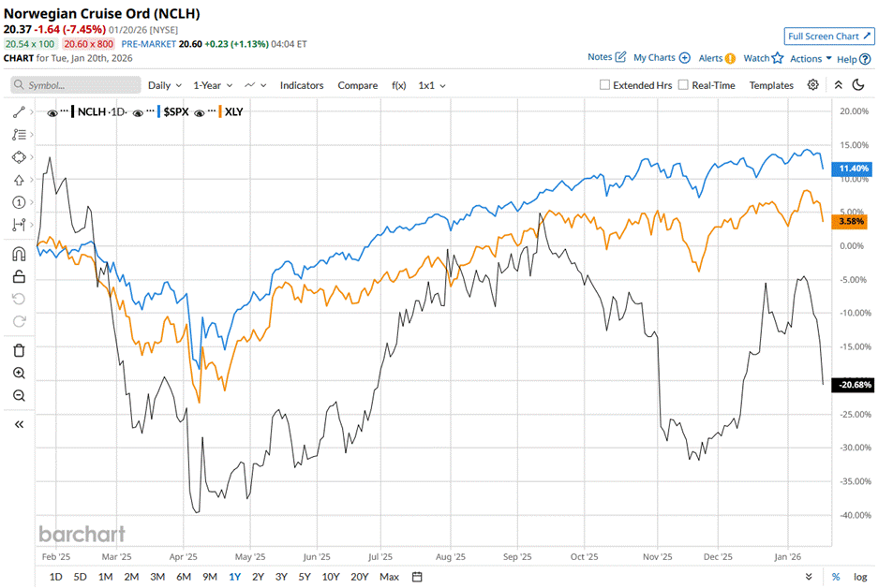Select the 1D range tab

tap(55, 576)
